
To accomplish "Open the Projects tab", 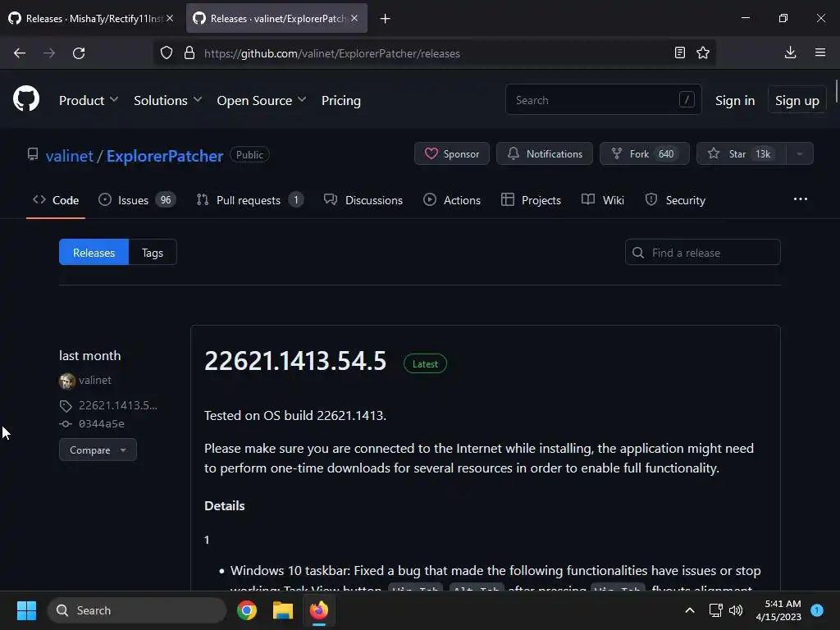I will (x=531, y=200).
